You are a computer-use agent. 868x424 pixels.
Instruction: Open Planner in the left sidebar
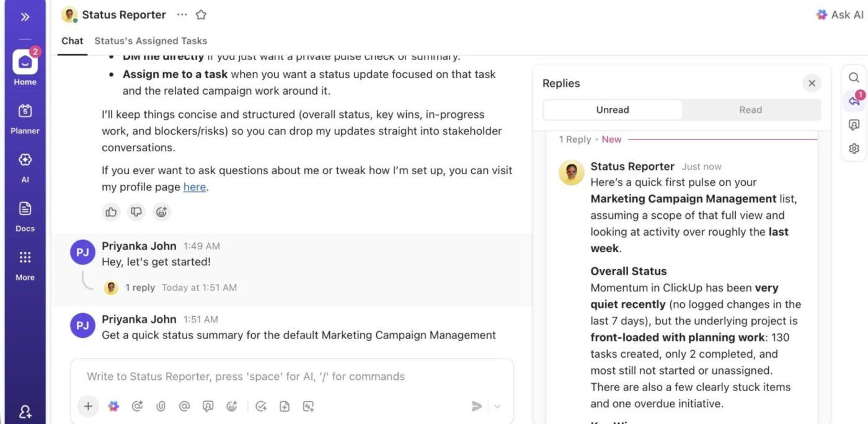[25, 118]
